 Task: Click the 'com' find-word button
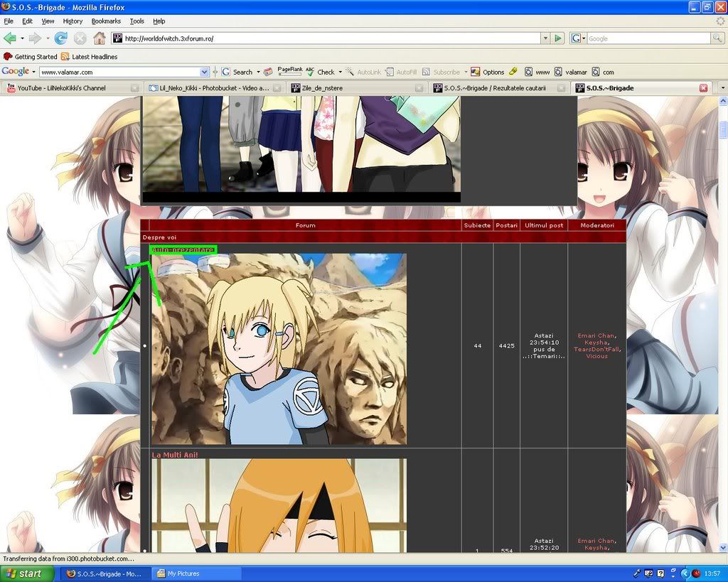pos(603,72)
